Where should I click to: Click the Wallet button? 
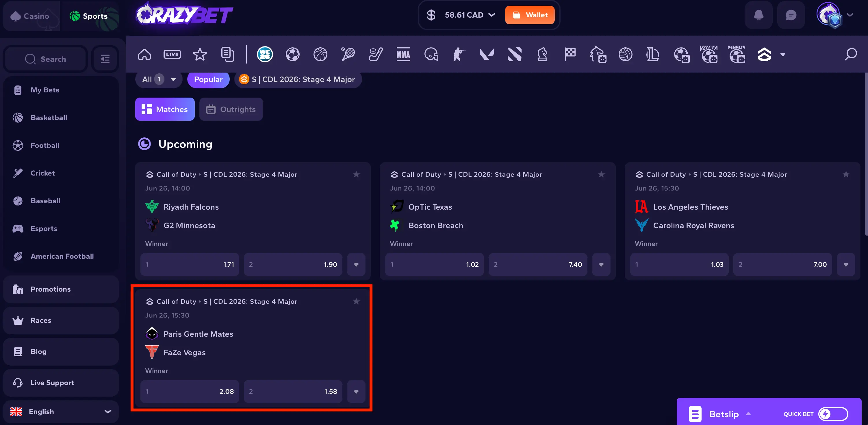tap(530, 15)
